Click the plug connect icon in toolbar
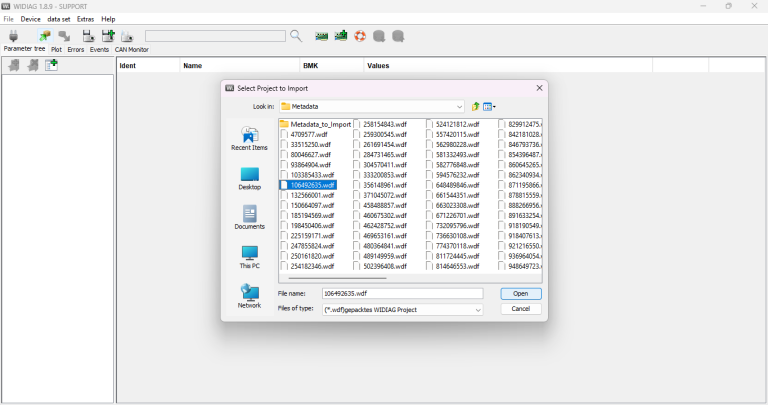Image resolution: width=768 pixels, height=405 pixels. 13,36
